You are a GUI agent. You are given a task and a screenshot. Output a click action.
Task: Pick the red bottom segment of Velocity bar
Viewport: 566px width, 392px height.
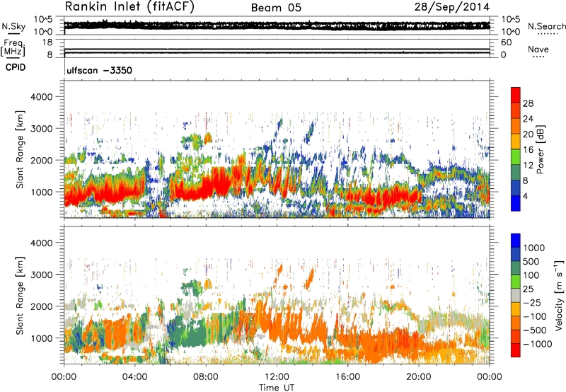coord(516,350)
